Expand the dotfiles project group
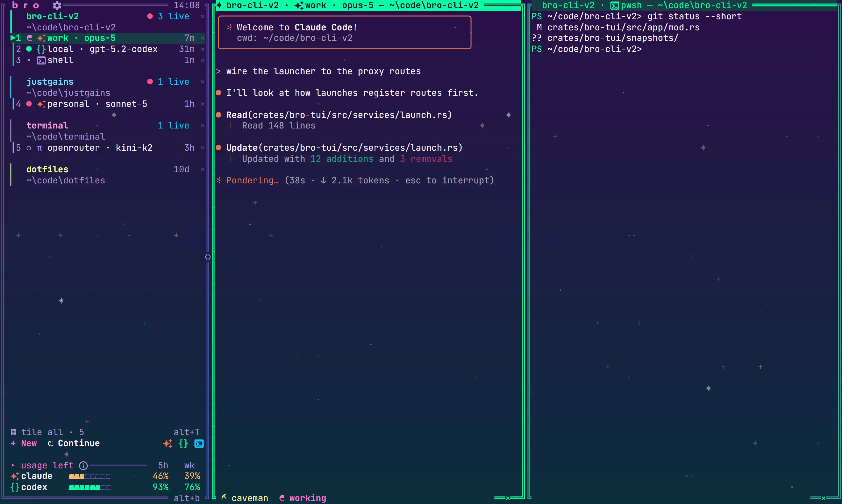The image size is (842, 504). point(47,169)
